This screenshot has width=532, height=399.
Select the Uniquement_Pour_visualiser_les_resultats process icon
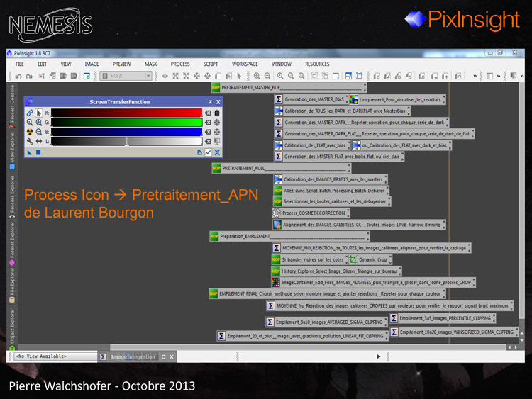click(397, 99)
